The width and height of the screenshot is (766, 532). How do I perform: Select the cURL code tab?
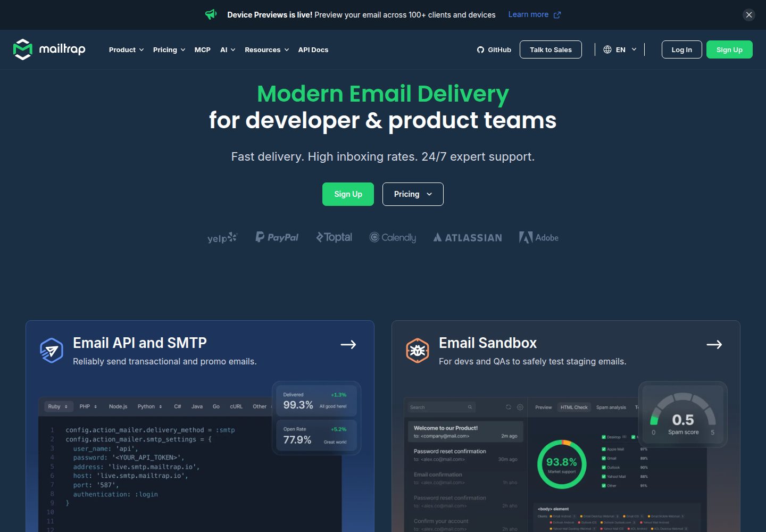(236, 406)
